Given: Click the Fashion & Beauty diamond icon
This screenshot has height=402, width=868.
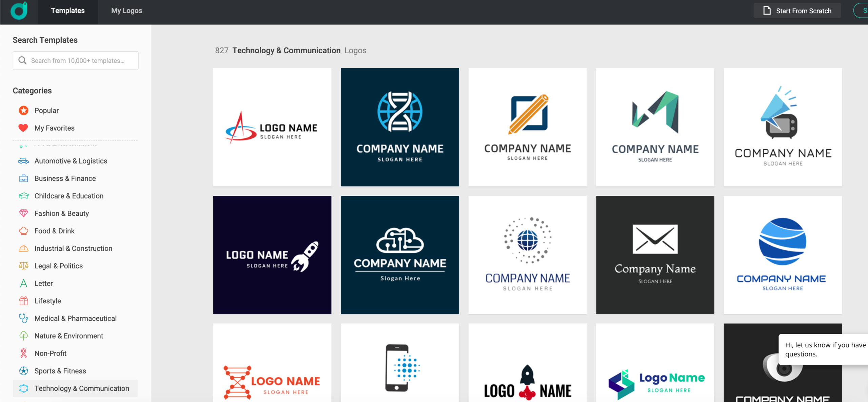Looking at the screenshot, I should (x=23, y=213).
